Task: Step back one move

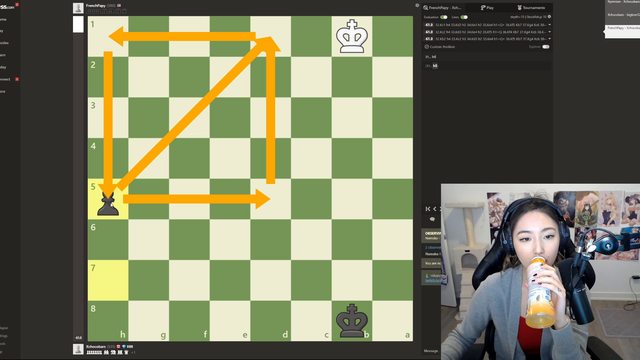Action: point(435,209)
